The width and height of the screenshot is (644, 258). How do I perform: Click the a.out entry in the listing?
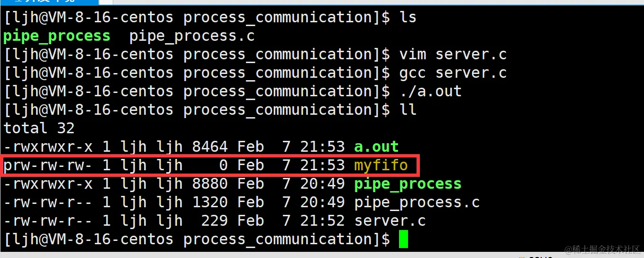click(376, 147)
